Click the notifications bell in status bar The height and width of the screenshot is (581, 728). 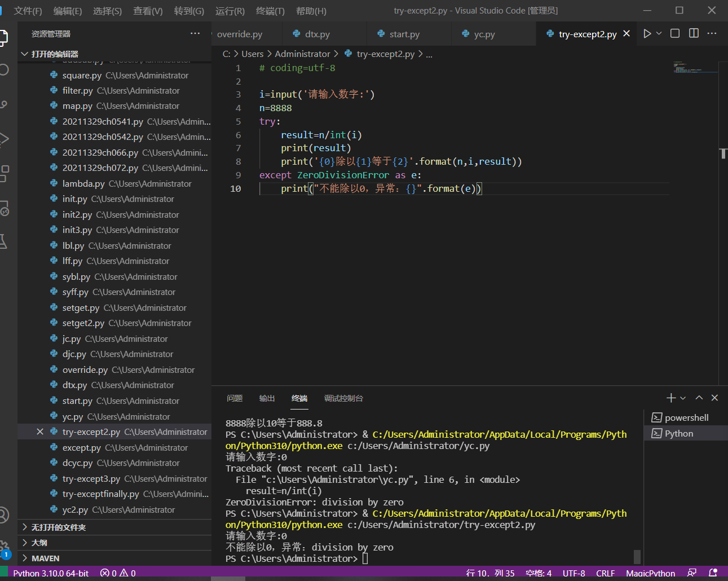click(x=713, y=573)
